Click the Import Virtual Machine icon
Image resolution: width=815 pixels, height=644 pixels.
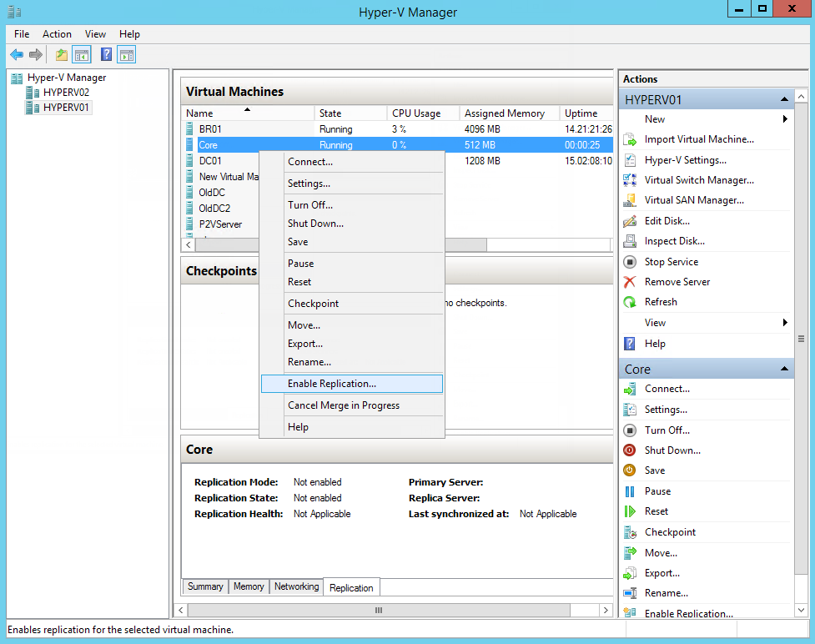tap(630, 139)
